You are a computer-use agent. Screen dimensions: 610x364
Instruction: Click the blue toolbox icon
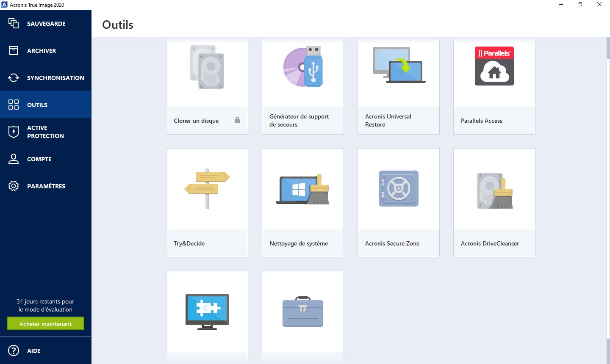click(303, 312)
